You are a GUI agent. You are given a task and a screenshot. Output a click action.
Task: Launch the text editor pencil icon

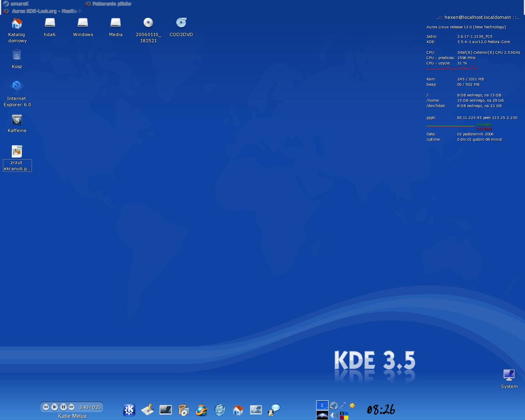[147, 410]
